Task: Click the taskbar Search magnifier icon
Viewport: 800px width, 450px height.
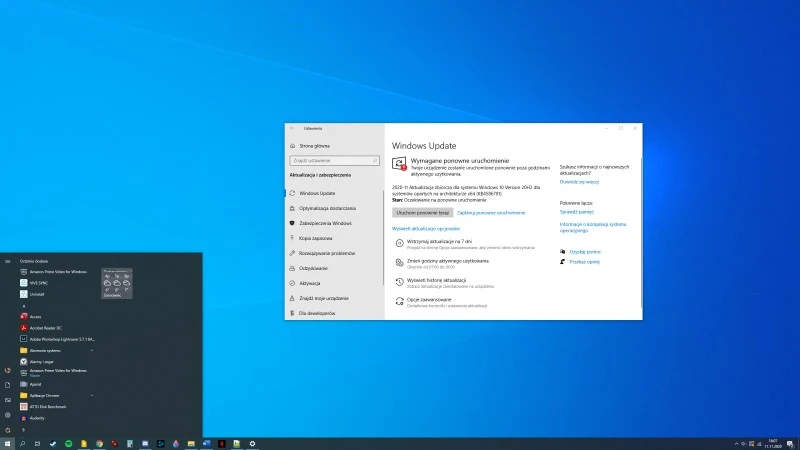Action: coord(22,444)
